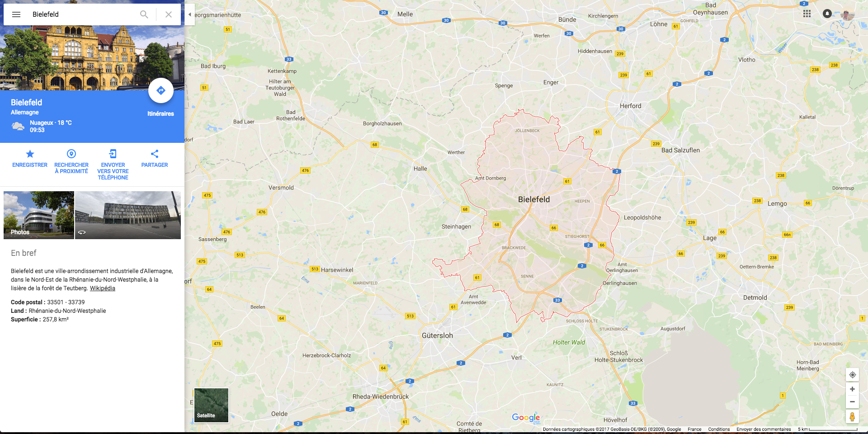Click the Borgholzhausen label on map

click(382, 123)
